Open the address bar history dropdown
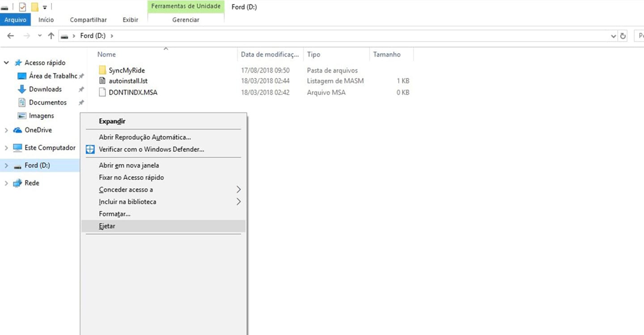This screenshot has height=335, width=644. 613,36
